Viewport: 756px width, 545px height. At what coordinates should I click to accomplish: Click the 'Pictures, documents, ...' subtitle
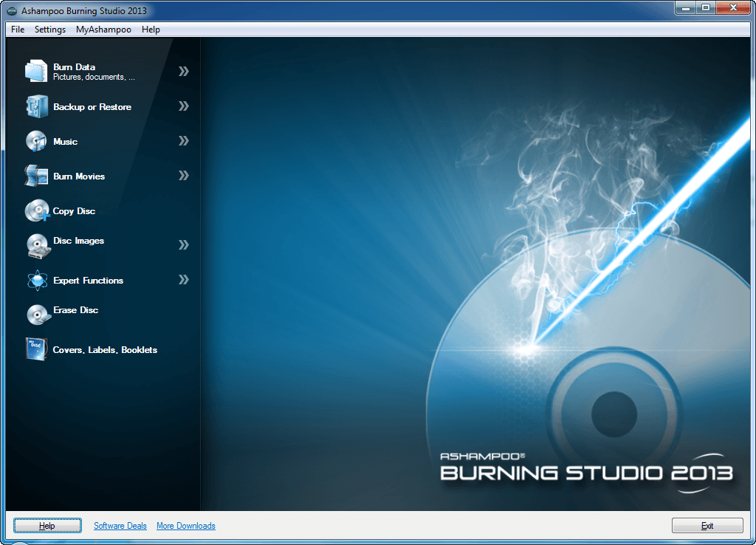point(94,77)
